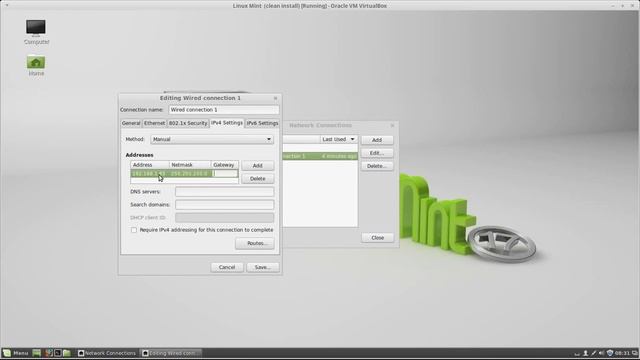Open the Mint Menu button in panel
This screenshot has height=360, width=640.
16,353
